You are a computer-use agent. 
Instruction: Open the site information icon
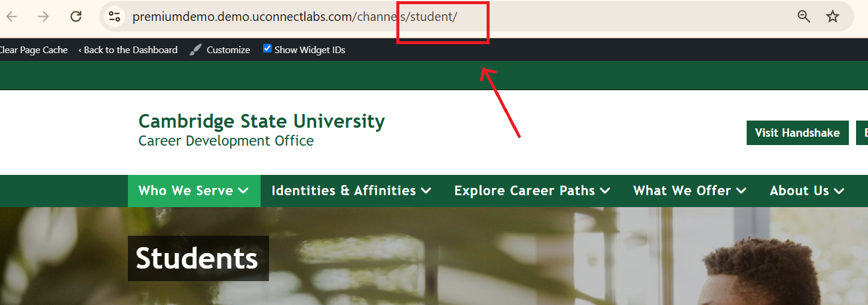click(114, 17)
